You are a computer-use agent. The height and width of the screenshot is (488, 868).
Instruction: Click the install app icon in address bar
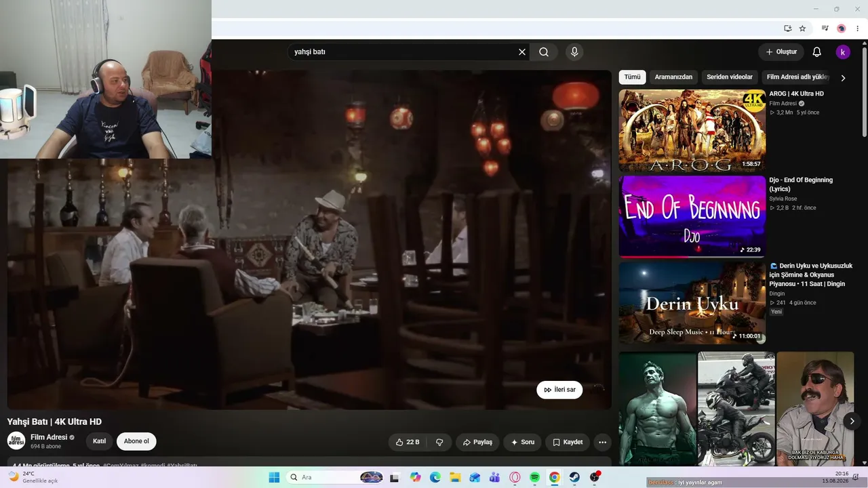click(x=787, y=28)
